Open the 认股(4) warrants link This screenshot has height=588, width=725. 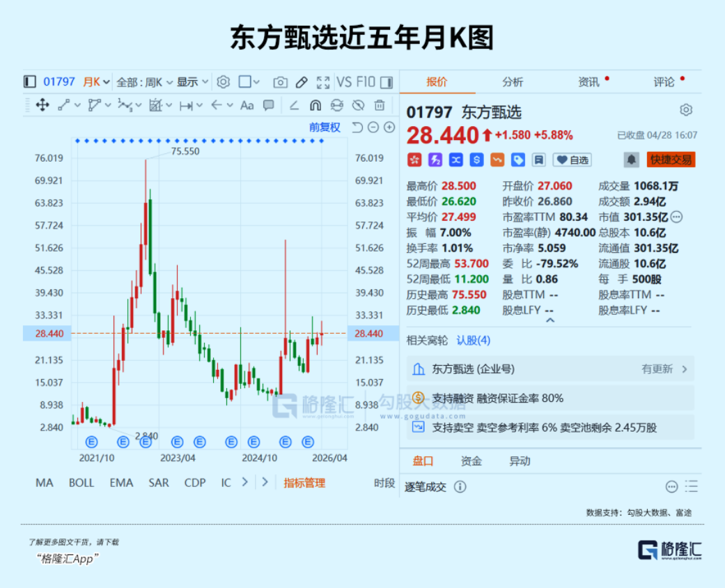click(474, 341)
